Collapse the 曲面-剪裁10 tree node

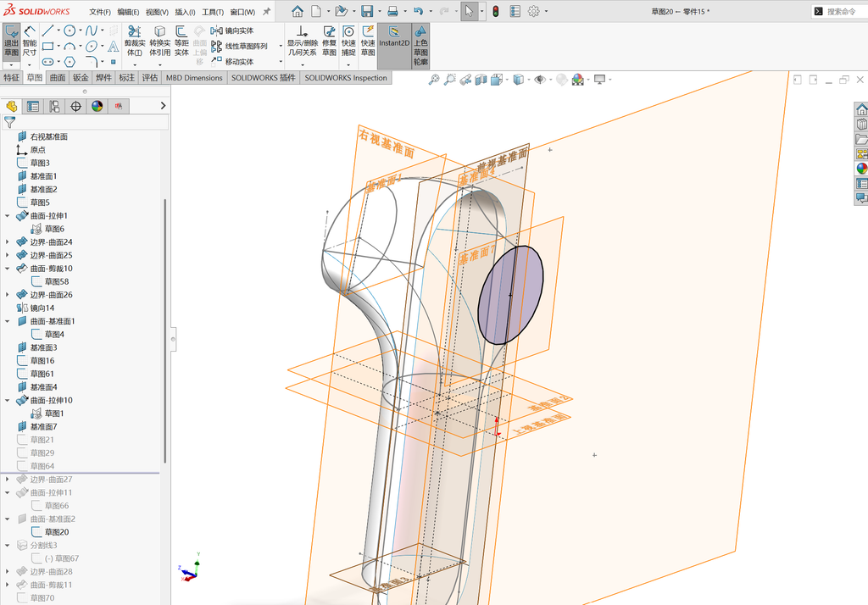coord(7,269)
